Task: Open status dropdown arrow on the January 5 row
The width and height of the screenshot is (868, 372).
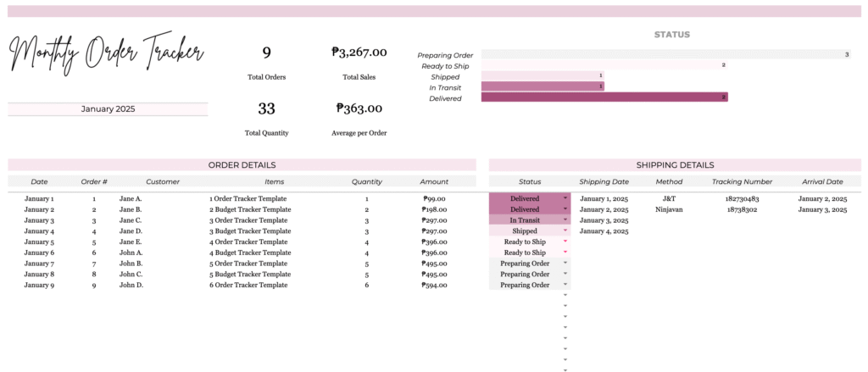Action: [x=565, y=242]
